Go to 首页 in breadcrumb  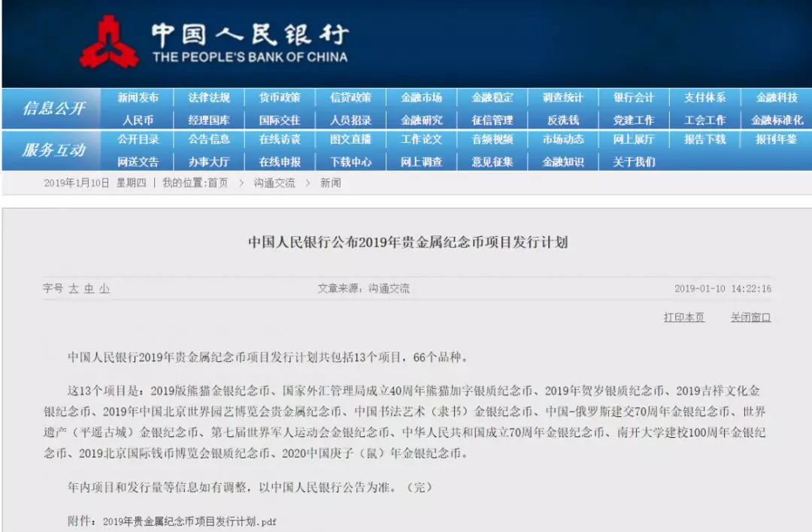click(218, 183)
